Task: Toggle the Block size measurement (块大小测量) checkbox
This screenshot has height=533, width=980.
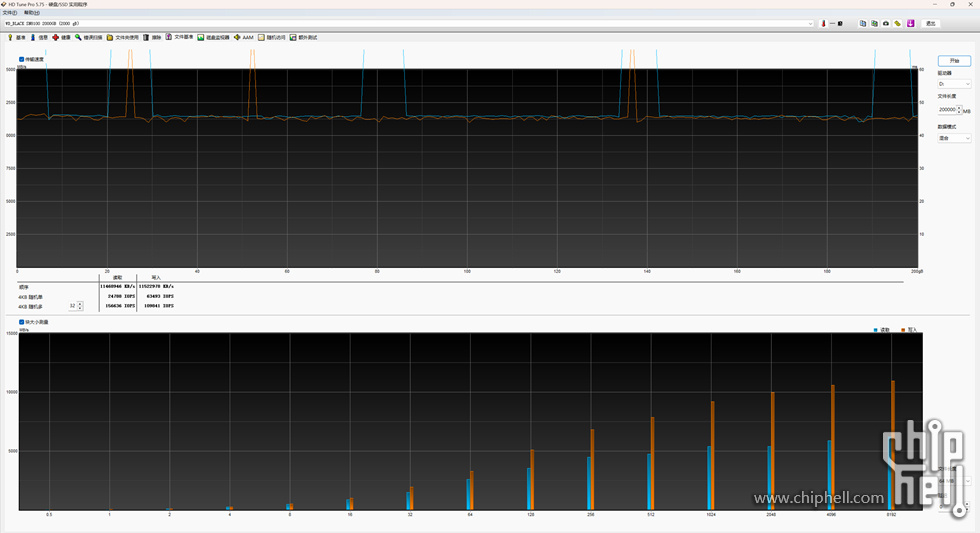Action: (x=21, y=322)
